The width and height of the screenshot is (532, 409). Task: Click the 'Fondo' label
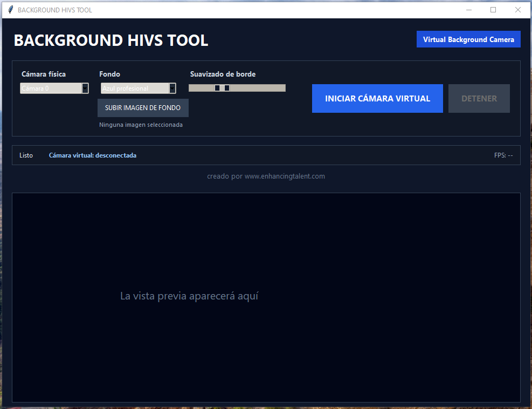tap(109, 74)
